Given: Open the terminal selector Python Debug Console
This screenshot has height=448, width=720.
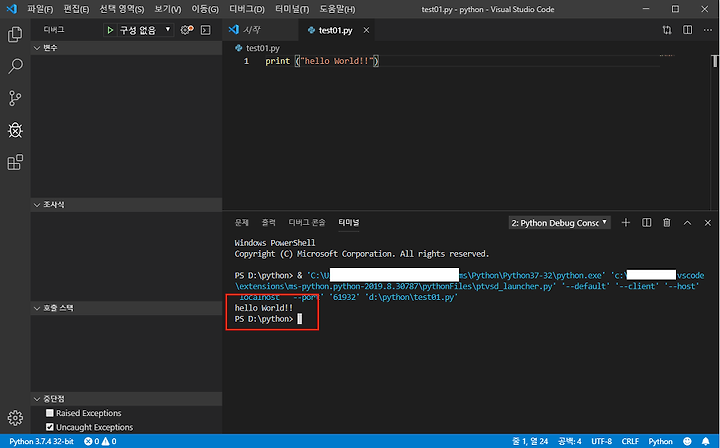Looking at the screenshot, I should coord(559,223).
